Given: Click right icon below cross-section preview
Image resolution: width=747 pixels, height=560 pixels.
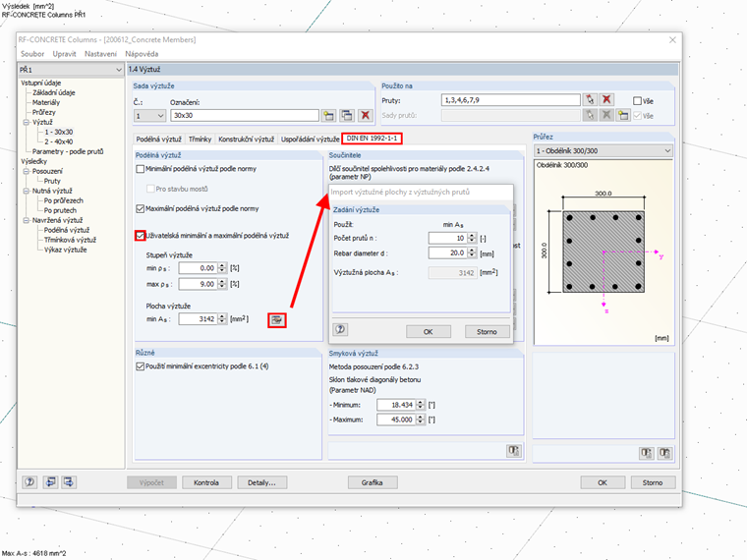Looking at the screenshot, I should (664, 453).
